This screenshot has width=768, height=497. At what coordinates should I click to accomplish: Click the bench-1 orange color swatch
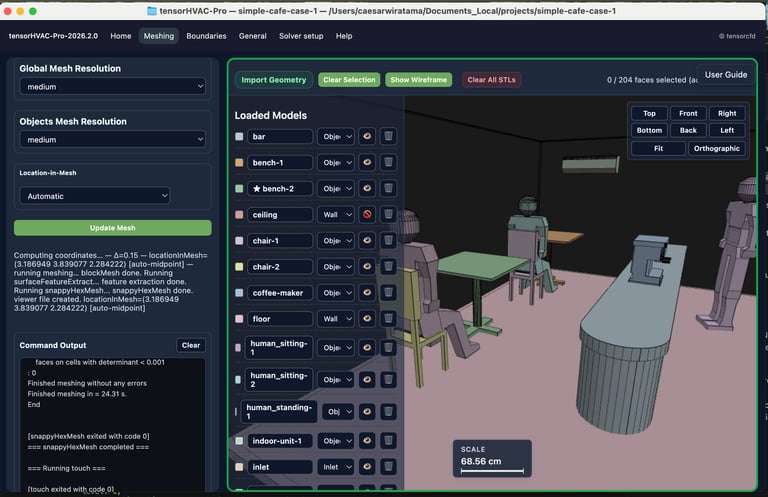click(x=239, y=163)
